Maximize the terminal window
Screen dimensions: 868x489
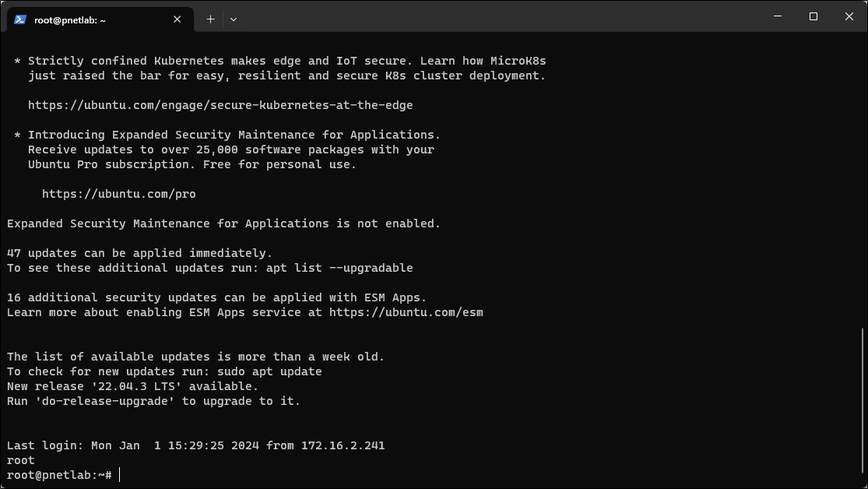(x=814, y=16)
